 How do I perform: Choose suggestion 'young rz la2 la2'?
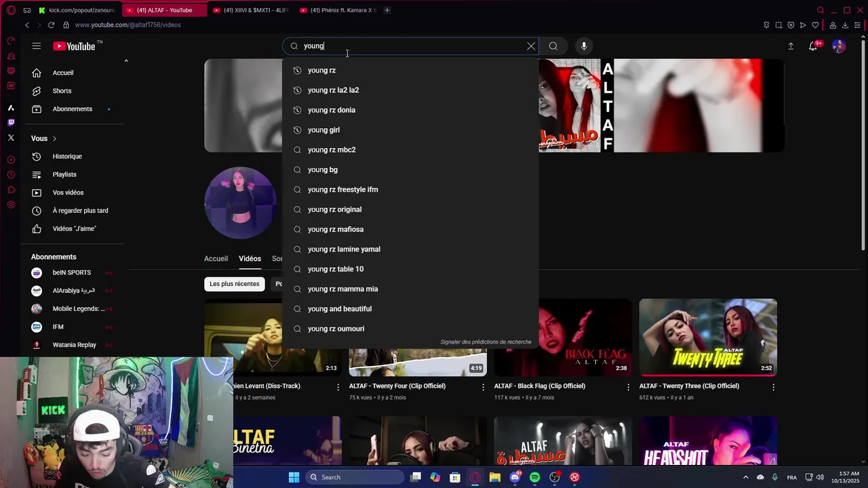tap(410, 90)
